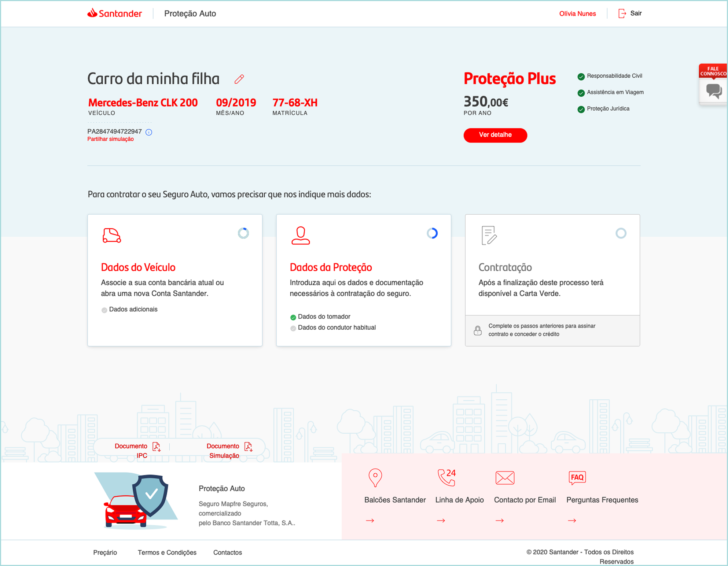Click the Dados adicionais status dot
Image resolution: width=728 pixels, height=566 pixels.
coord(104,310)
